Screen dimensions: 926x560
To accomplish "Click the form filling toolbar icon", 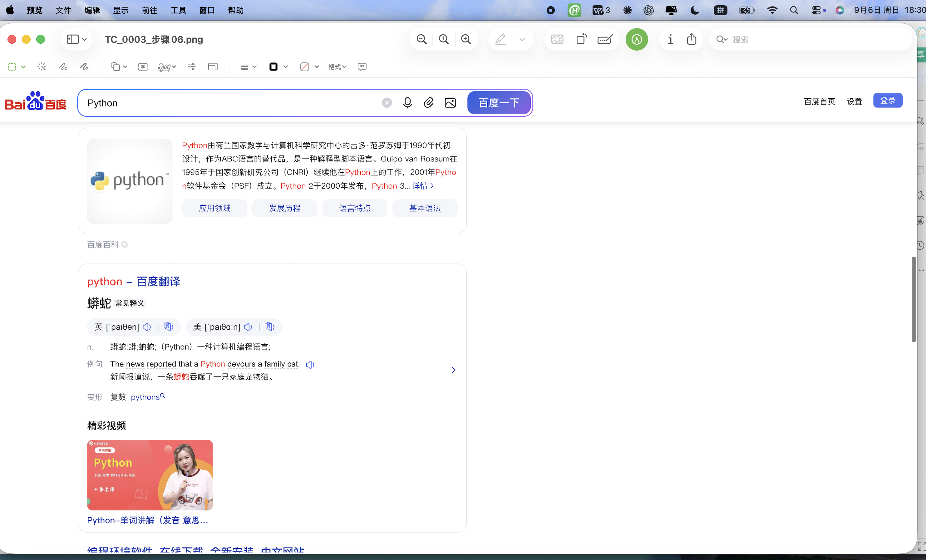I will 605,39.
